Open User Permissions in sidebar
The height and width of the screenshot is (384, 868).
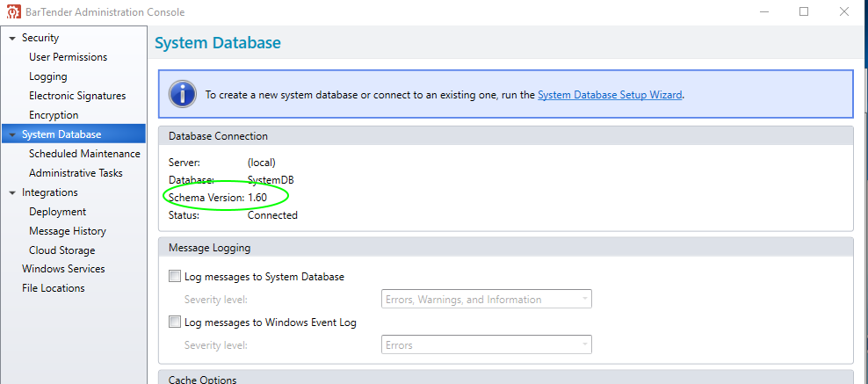[69, 57]
